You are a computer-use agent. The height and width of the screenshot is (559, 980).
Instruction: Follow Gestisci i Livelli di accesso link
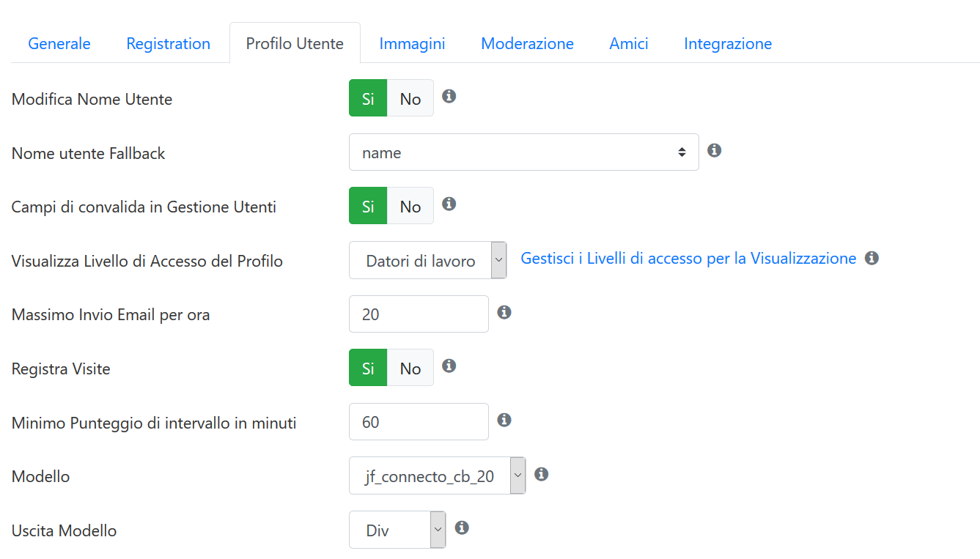tap(688, 258)
